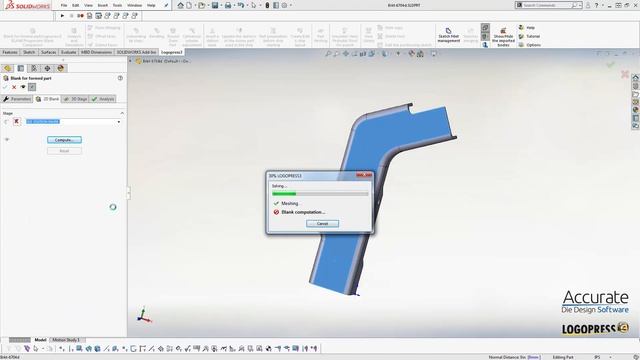Click the Home icon in the top toolbar
This screenshot has height=360, width=640.
pos(180,5)
